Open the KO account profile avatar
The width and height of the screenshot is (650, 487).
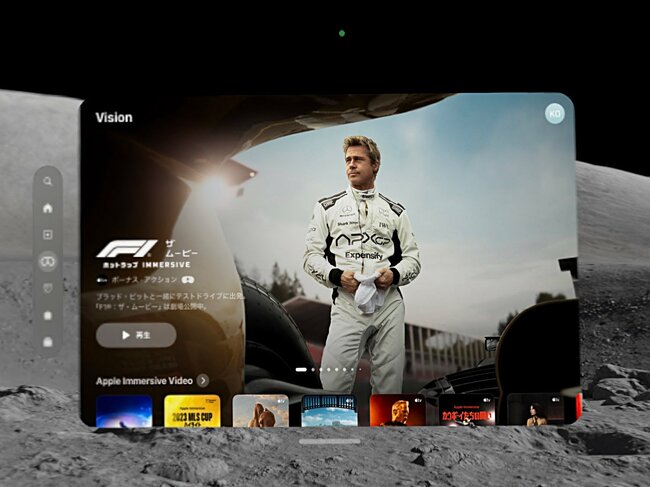554,114
